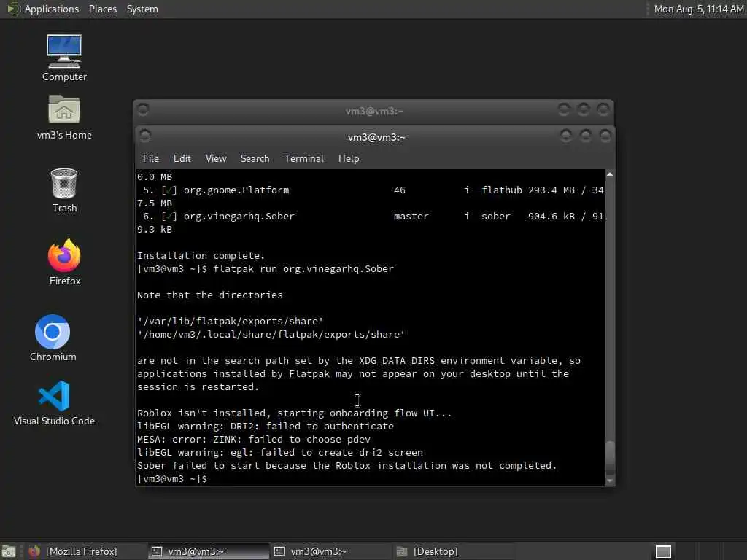
Task: Minimize the front terminal window
Action: coord(566,136)
